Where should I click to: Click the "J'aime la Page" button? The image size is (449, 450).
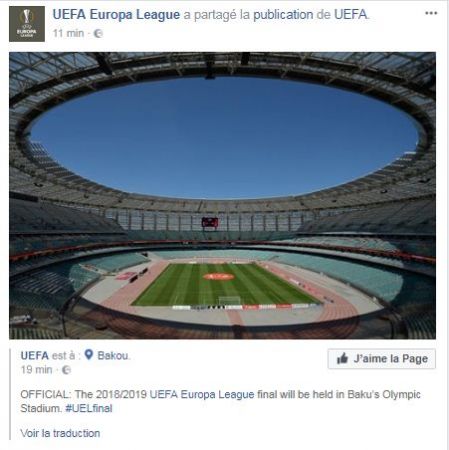click(382, 359)
